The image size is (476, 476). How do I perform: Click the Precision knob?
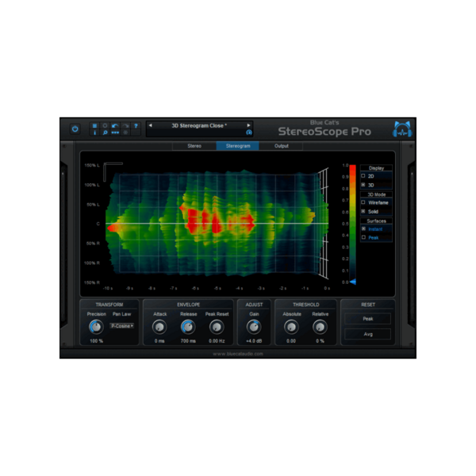coord(96,327)
